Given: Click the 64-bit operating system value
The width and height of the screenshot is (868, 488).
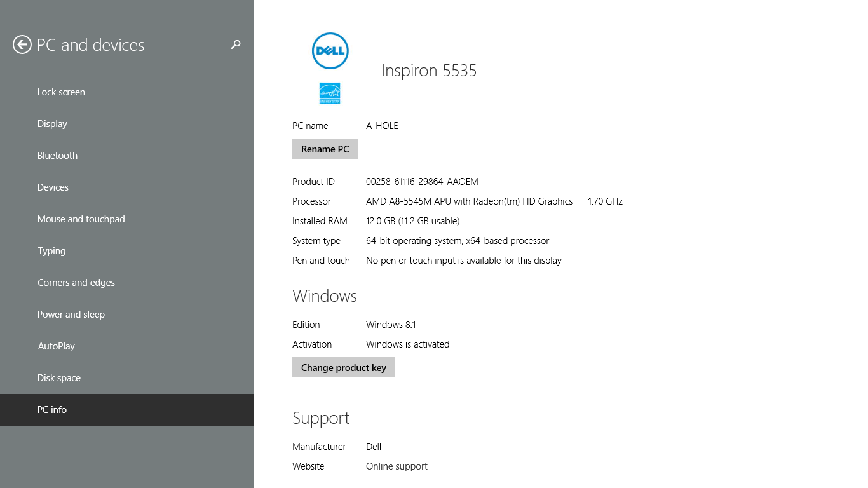Looking at the screenshot, I should [x=458, y=241].
